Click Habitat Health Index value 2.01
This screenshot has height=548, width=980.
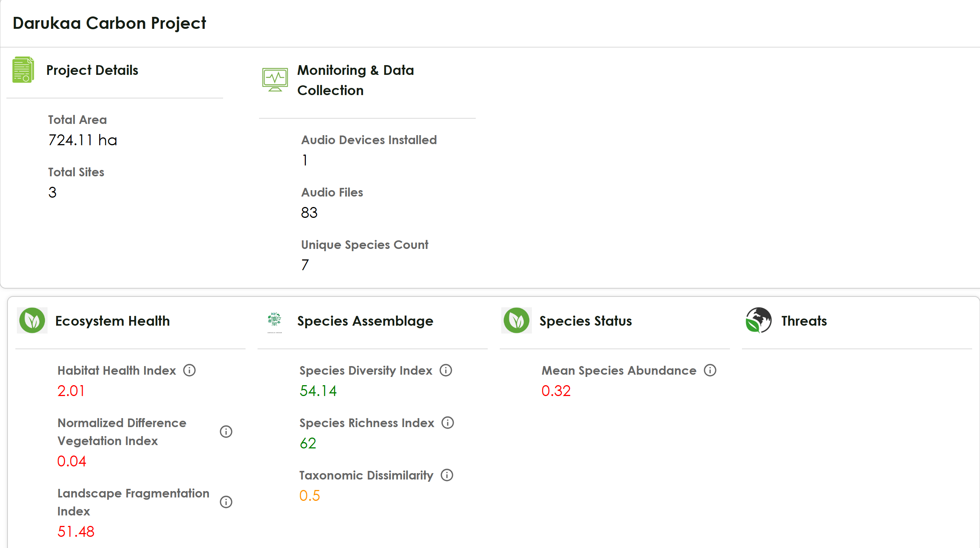point(71,391)
